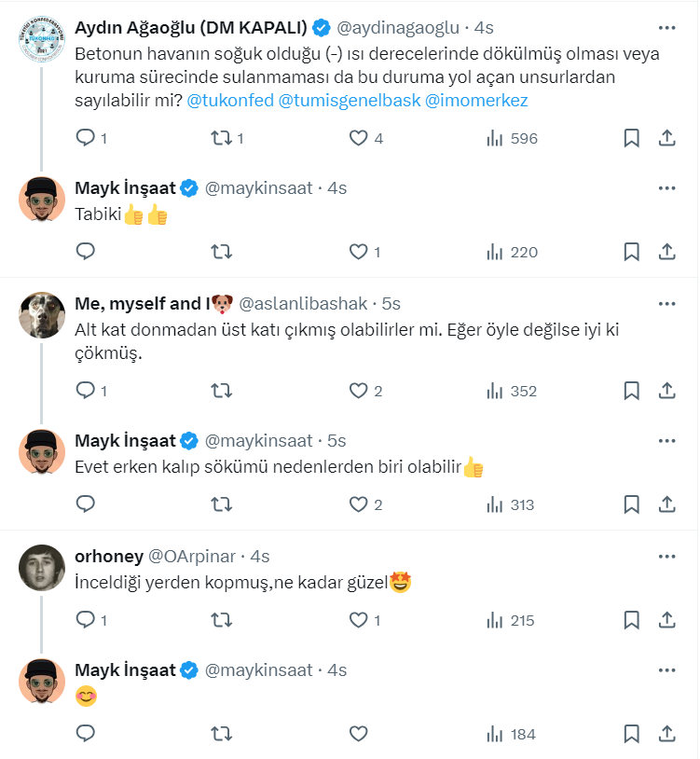Retweet Mayk İnşaat's "Evet erken kalıp" reply
This screenshot has width=700, height=759.
click(x=222, y=504)
